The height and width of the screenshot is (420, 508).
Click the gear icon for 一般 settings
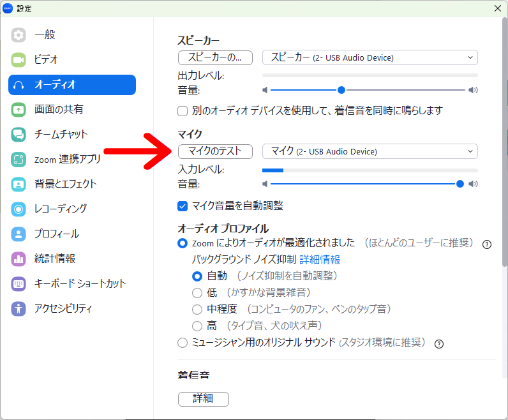coord(19,34)
